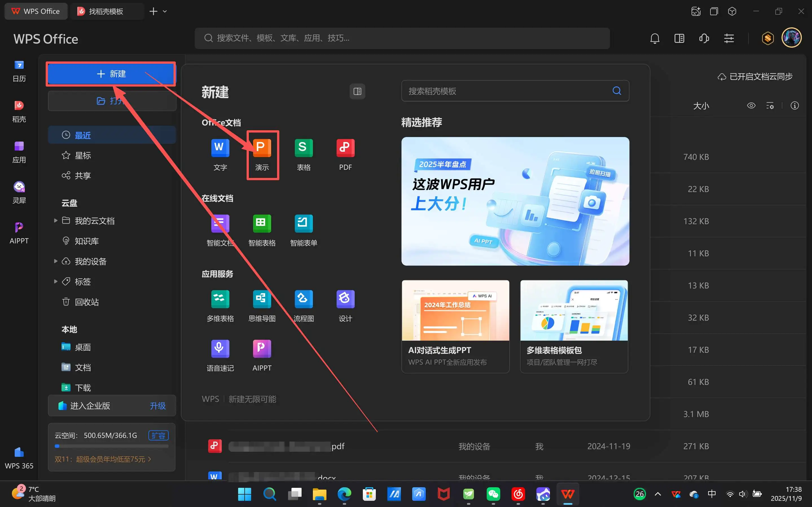Select 星标 in the left navigation
812x507 pixels.
(x=82, y=156)
